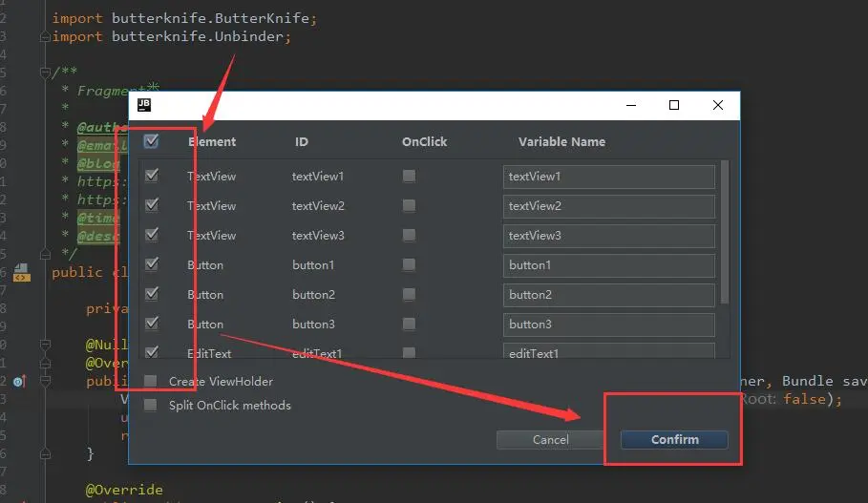Click the Element column header

(x=212, y=141)
